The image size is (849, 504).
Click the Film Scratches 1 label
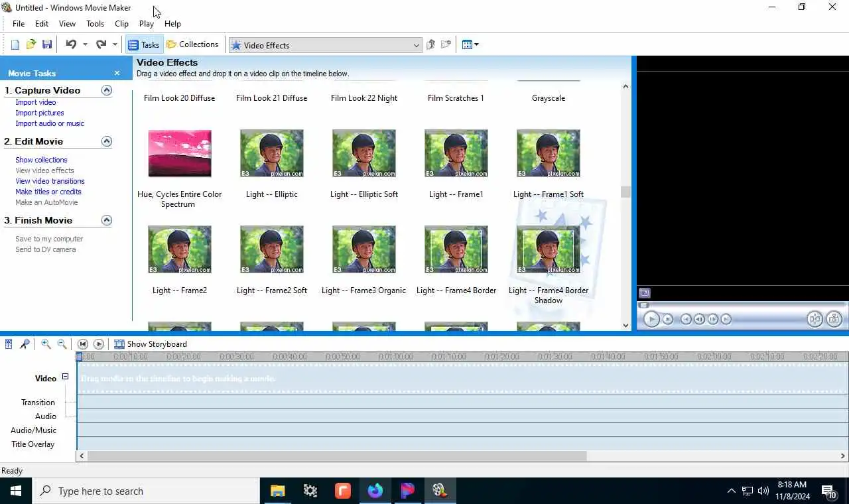456,98
